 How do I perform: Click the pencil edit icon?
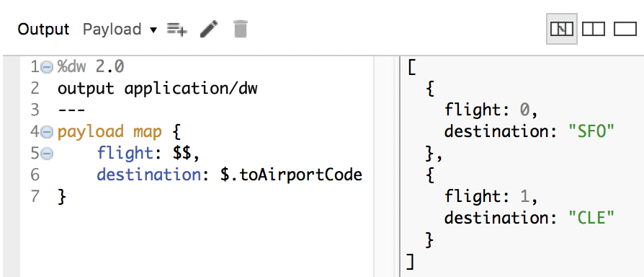[209, 29]
